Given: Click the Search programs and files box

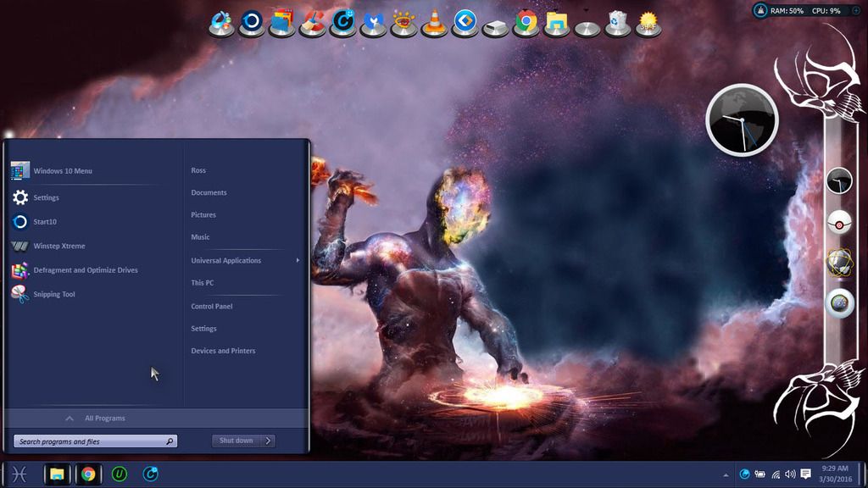Looking at the screenshot, I should click(x=95, y=441).
